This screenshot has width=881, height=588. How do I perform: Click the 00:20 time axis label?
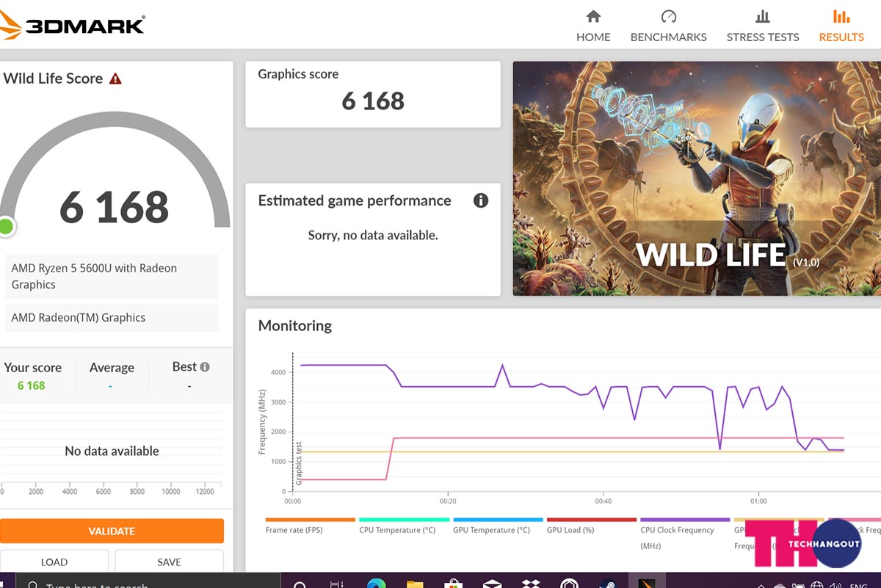tap(448, 501)
